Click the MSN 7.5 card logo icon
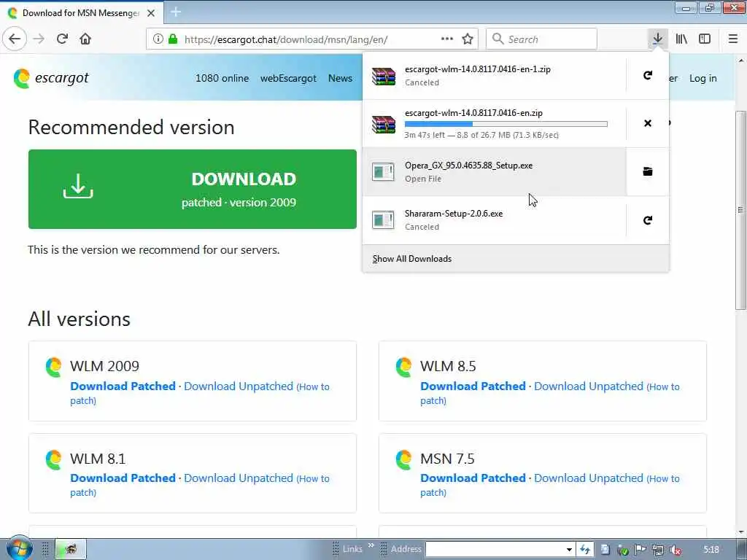 403,459
